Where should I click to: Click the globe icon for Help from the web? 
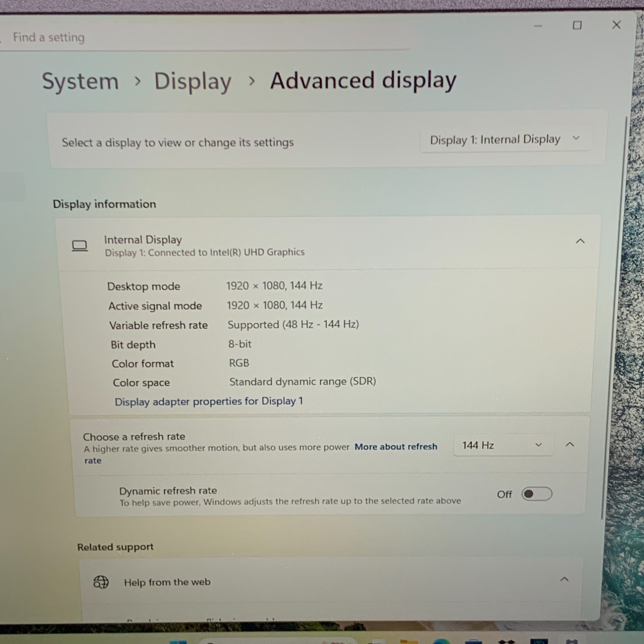tap(101, 582)
